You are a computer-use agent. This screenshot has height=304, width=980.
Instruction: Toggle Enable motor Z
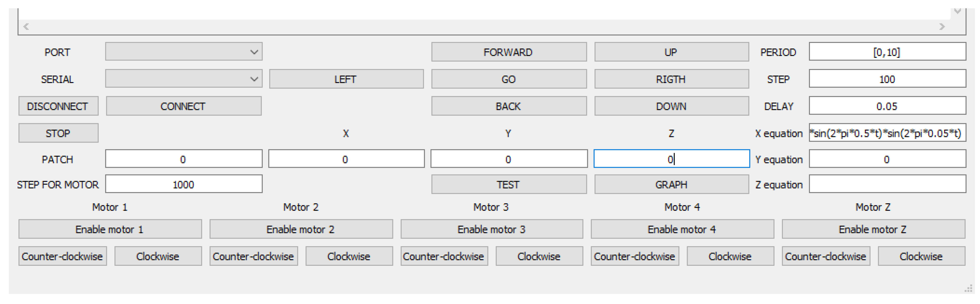pos(873,229)
